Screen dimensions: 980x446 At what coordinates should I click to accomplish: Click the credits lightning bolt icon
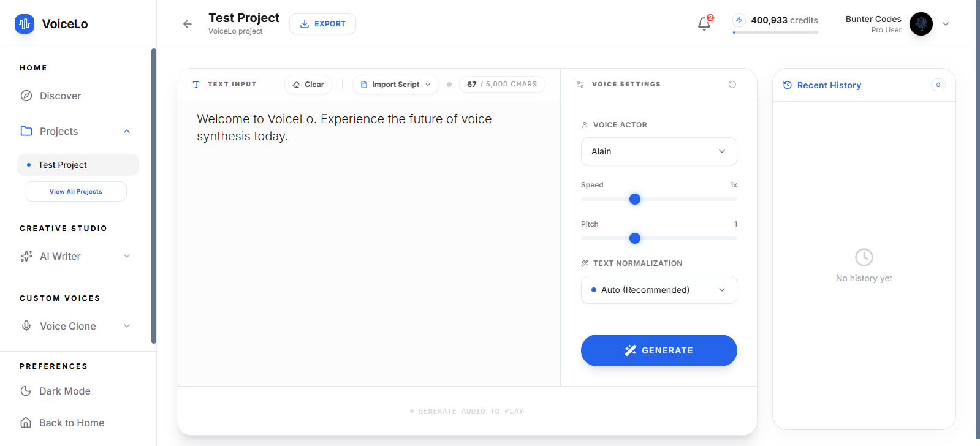(x=739, y=20)
